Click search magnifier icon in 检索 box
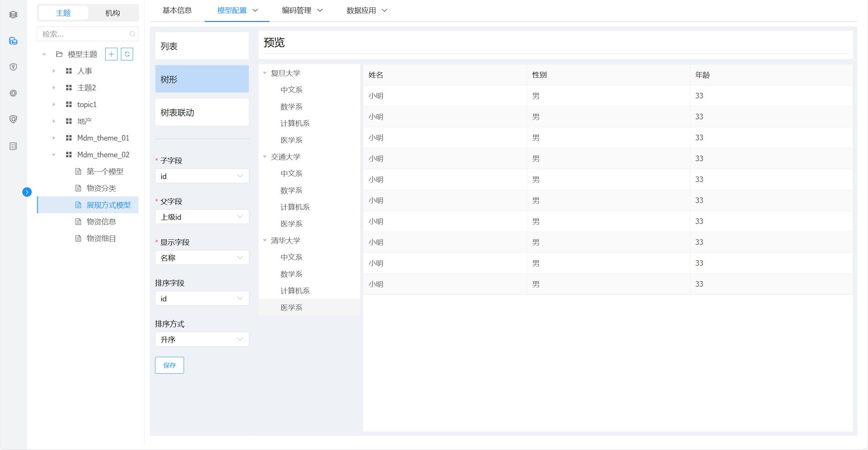Screen dimensions: 868x450 tap(132, 34)
